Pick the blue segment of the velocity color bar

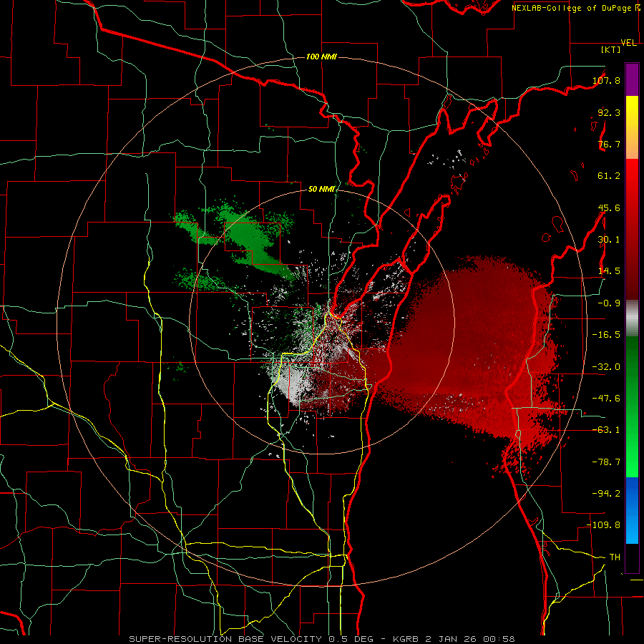click(632, 510)
